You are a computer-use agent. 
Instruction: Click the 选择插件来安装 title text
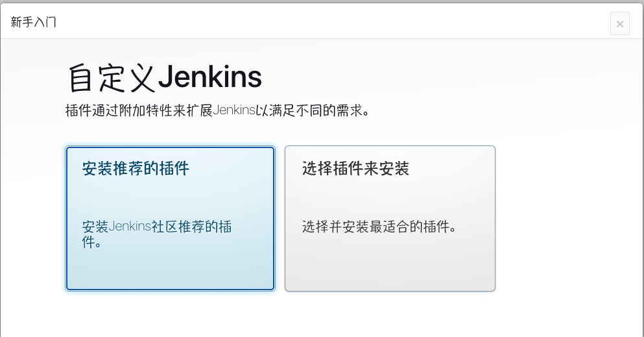pyautogui.click(x=355, y=169)
